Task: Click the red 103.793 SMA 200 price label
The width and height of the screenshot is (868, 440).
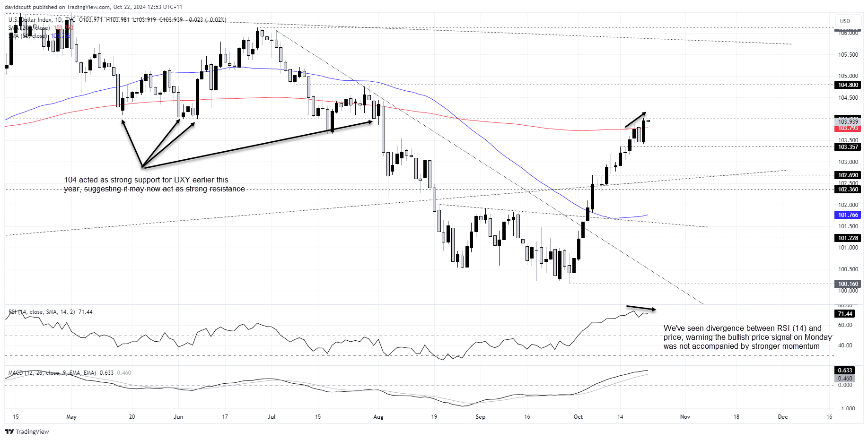Action: (848, 128)
